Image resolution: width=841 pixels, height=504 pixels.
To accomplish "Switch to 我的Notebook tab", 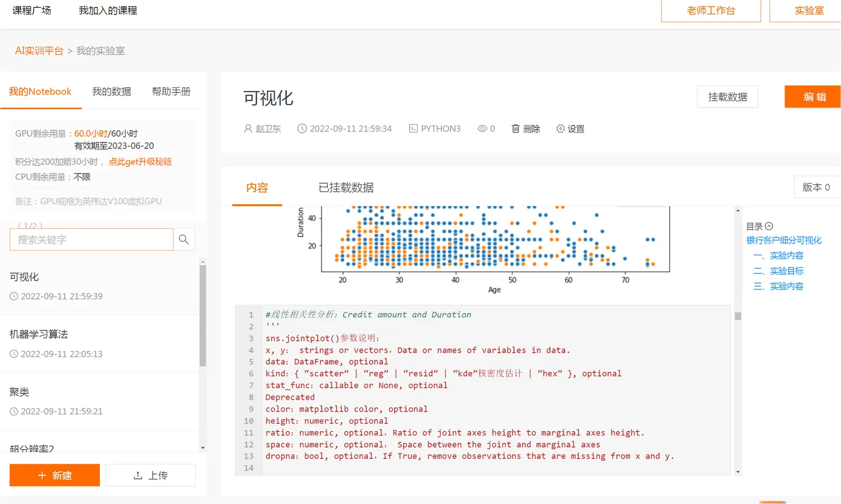I will (40, 91).
